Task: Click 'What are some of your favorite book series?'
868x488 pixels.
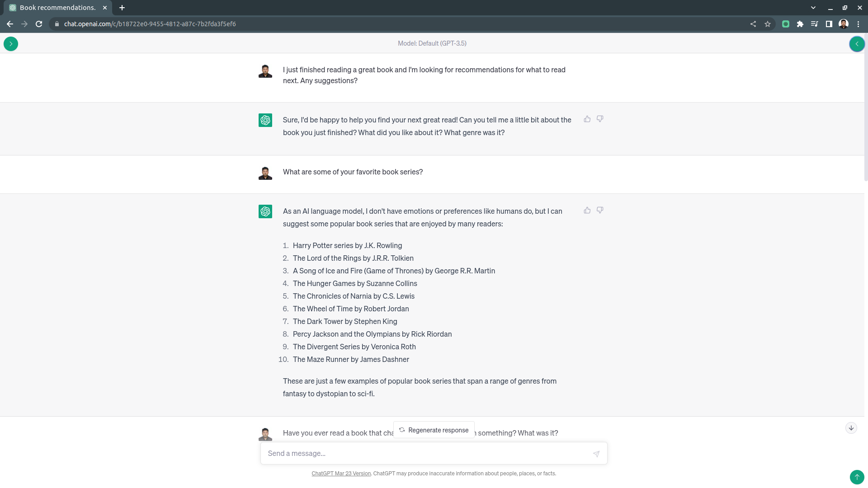Action: click(353, 172)
